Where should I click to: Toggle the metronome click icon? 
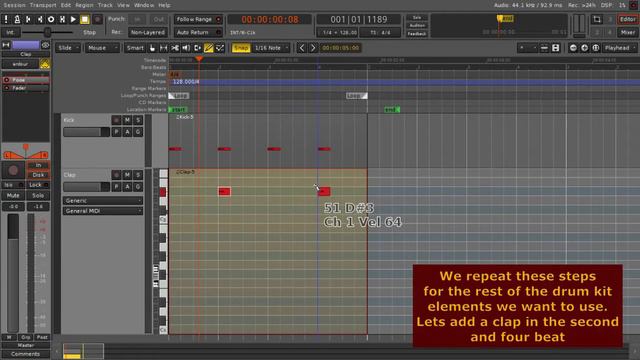click(x=17, y=19)
